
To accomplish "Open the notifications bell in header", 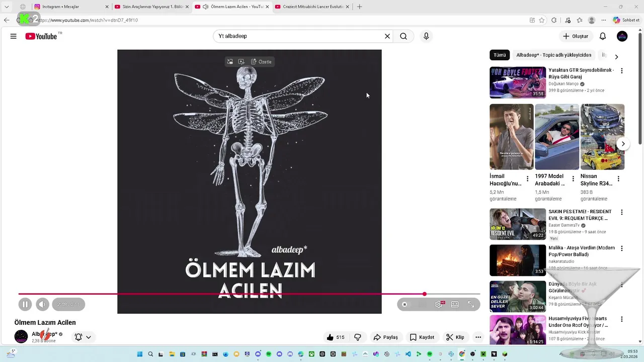I will (x=603, y=36).
